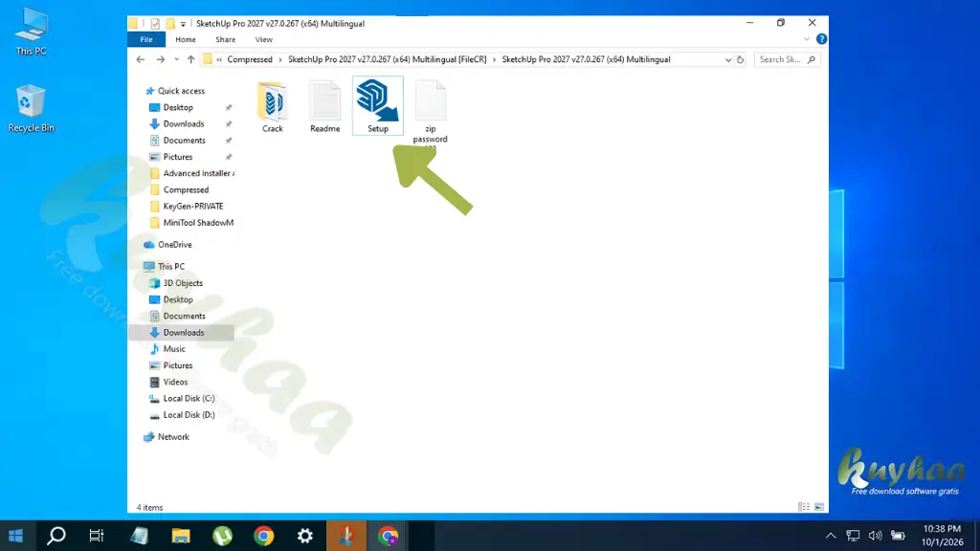This screenshot has height=551, width=980.
Task: Switch to the View ribbon tab
Action: 264,39
